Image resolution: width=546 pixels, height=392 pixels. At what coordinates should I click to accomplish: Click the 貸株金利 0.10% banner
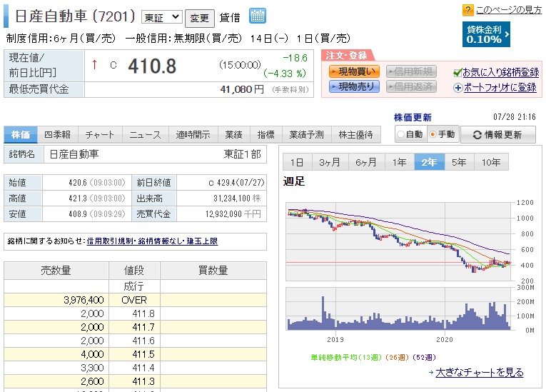pos(486,34)
